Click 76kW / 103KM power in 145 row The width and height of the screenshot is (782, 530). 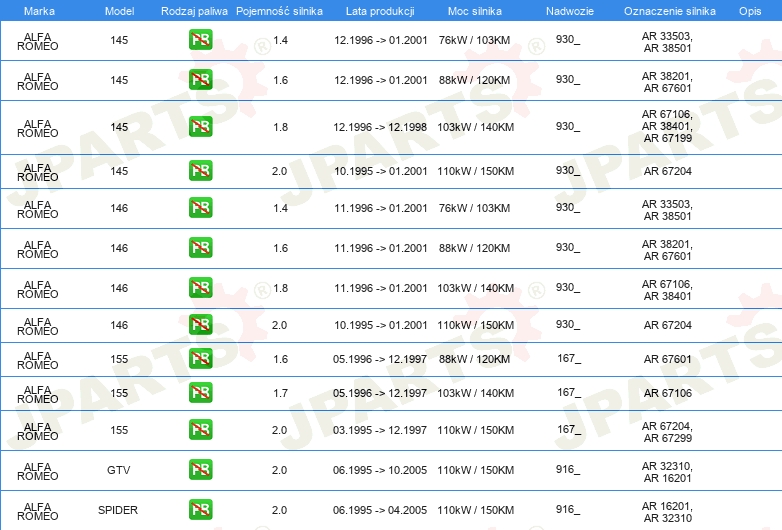474,40
